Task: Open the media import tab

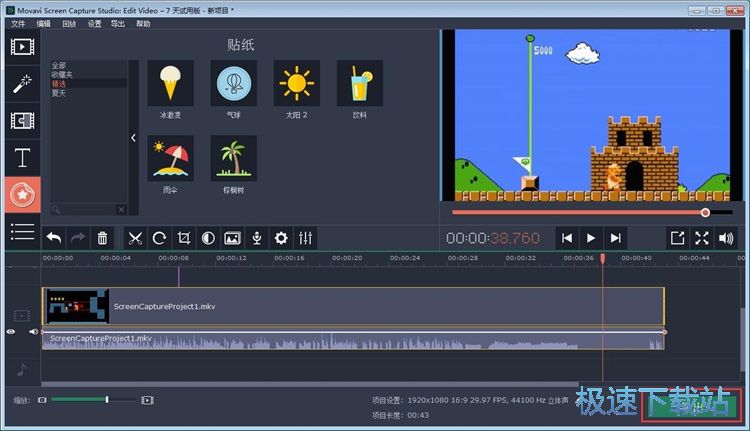Action: 22,47
